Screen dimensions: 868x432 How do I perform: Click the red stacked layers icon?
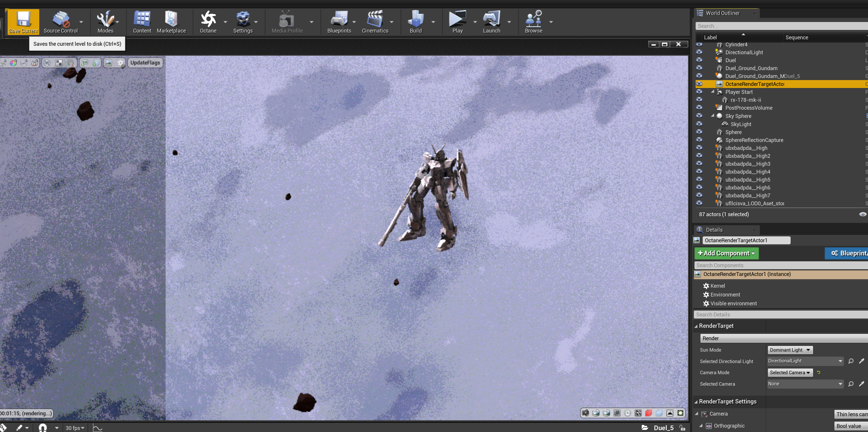point(649,413)
